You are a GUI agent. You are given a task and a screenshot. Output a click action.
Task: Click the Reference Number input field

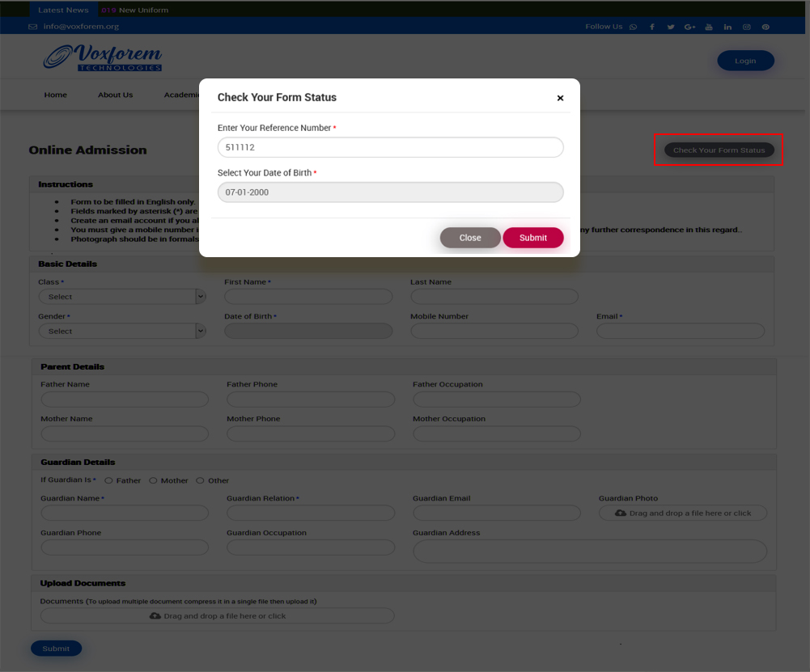390,147
